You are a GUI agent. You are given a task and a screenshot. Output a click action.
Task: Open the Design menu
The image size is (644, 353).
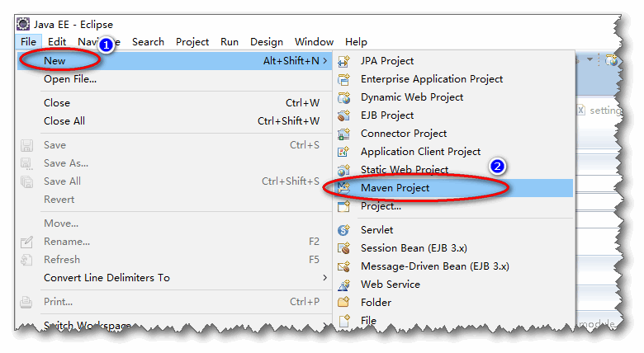pos(267,42)
